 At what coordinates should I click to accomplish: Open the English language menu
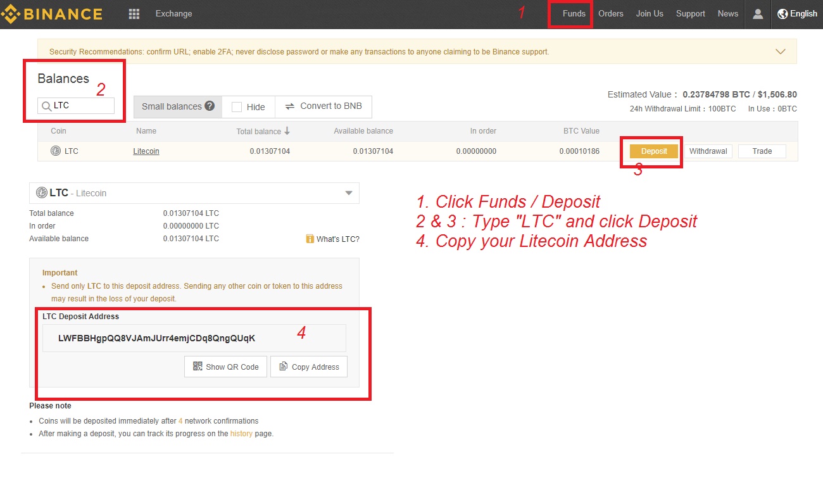[x=797, y=13]
